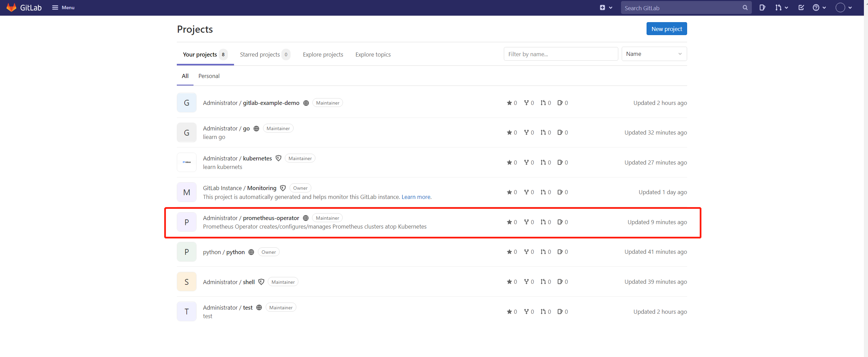The image size is (868, 357).
Task: Open the kubernetes project link
Action: point(237,158)
